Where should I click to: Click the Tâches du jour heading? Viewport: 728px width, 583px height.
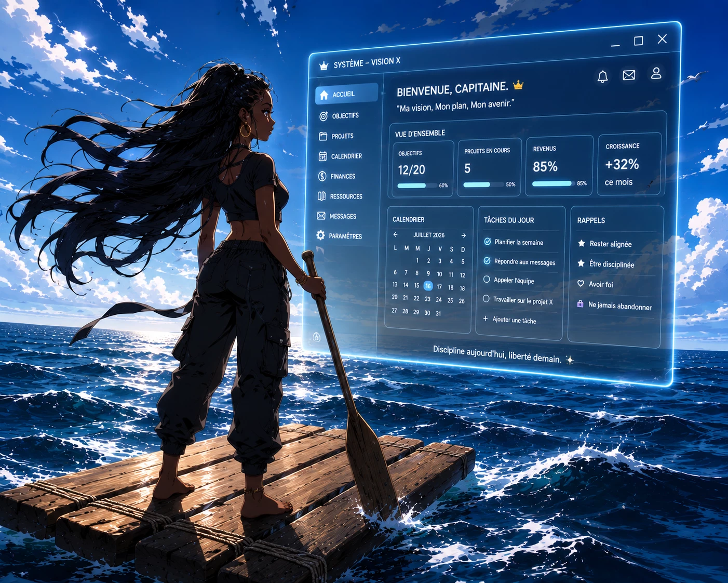[x=509, y=220]
